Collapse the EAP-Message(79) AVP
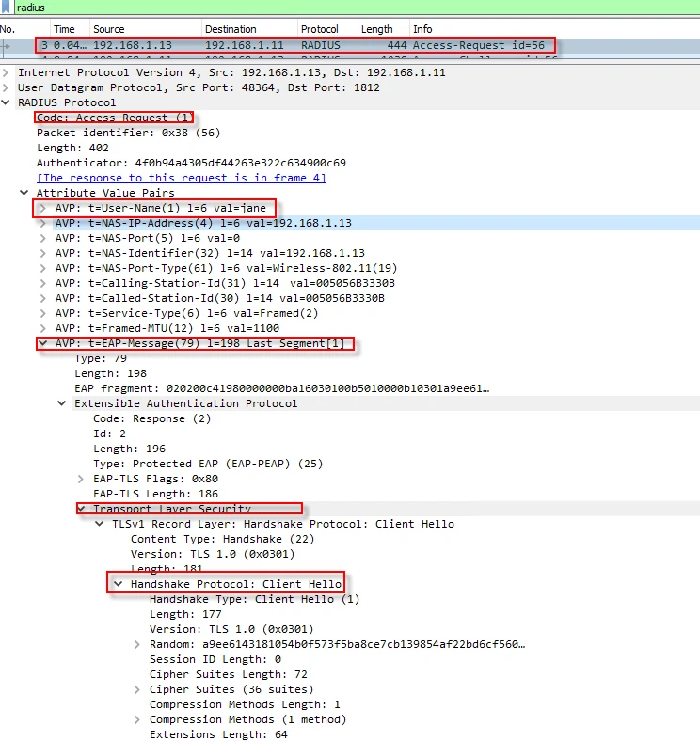The width and height of the screenshot is (700, 741). pyautogui.click(x=43, y=343)
